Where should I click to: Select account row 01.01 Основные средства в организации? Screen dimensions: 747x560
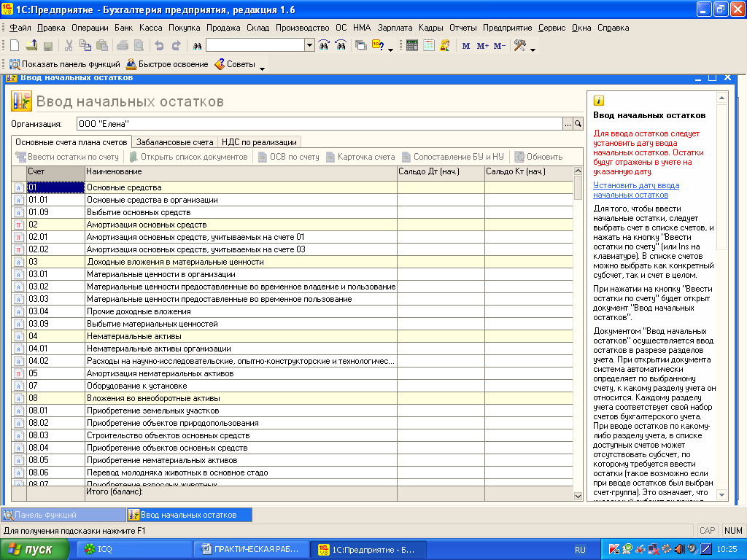292,200
